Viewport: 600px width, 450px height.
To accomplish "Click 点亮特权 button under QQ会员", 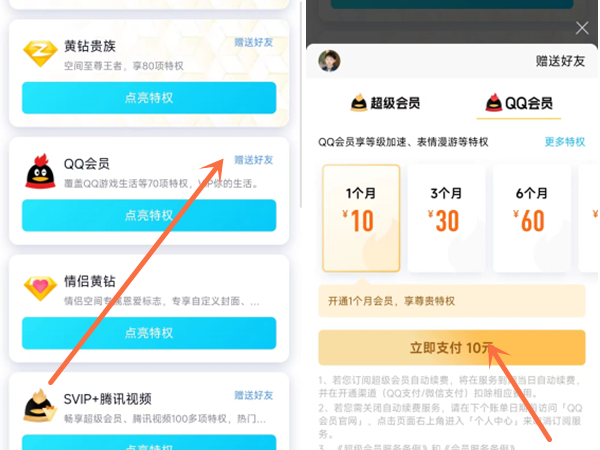I will coord(149,215).
